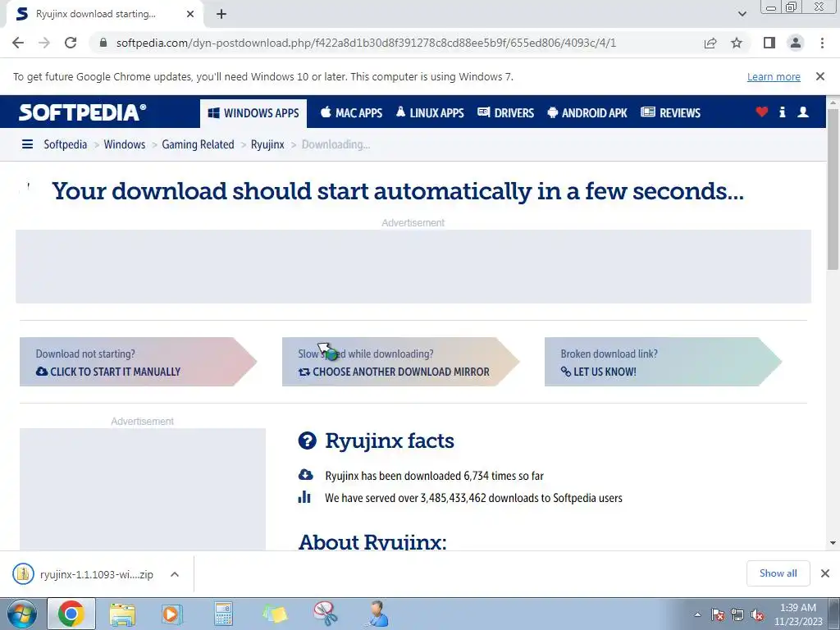The width and height of the screenshot is (840, 630).
Task: Share this page icon in address bar
Action: tap(710, 43)
